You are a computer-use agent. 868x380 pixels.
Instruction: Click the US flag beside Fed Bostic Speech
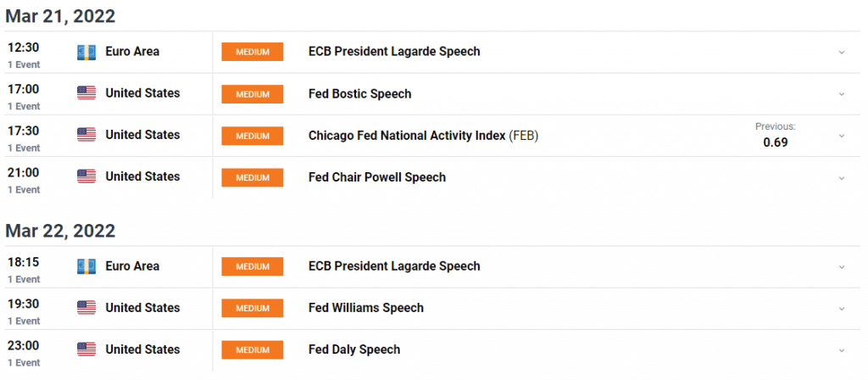[x=86, y=93]
